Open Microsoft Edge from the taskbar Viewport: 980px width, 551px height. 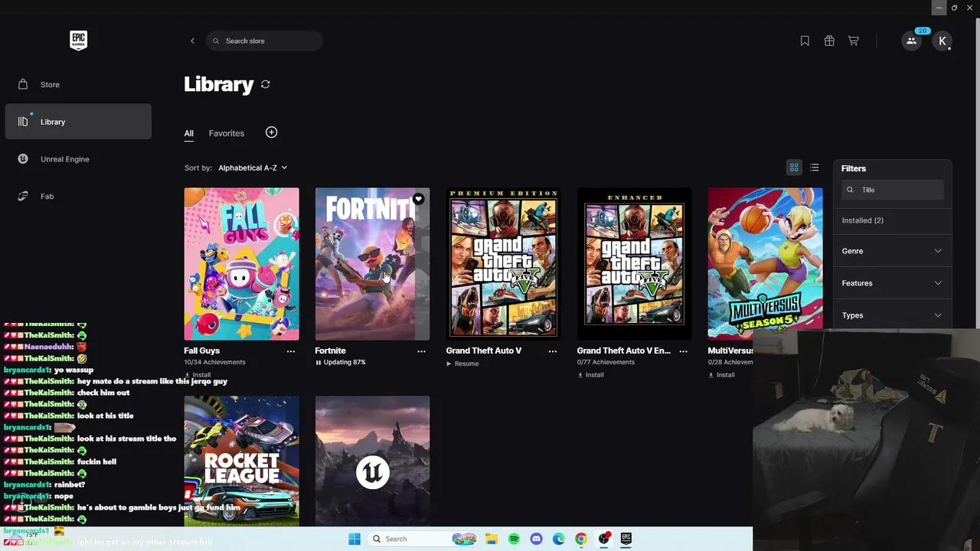click(559, 539)
